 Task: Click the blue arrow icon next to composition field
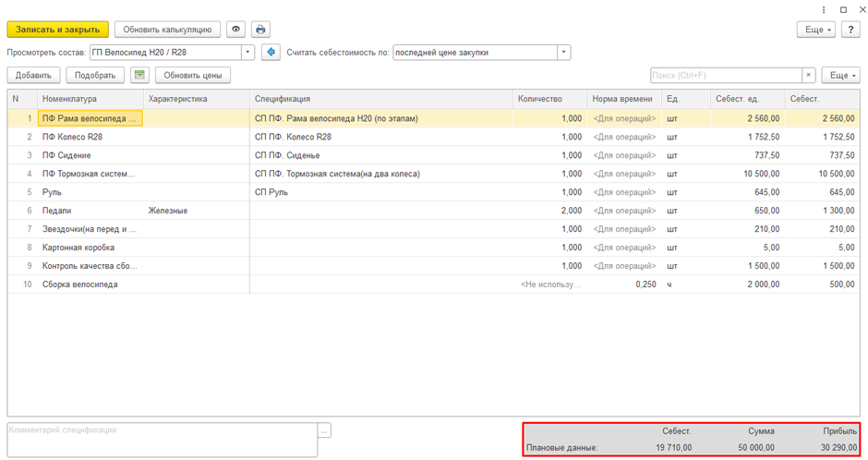[x=271, y=53]
